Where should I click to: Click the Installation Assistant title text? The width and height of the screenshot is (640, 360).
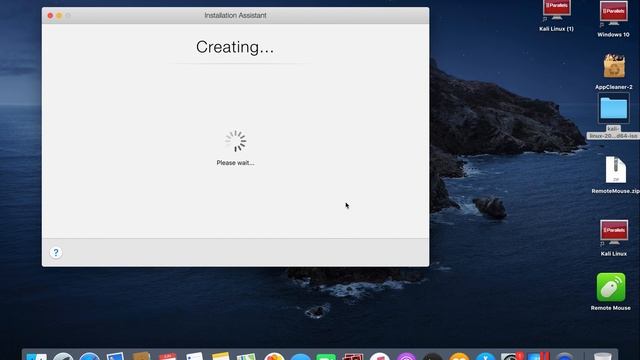coord(235,16)
